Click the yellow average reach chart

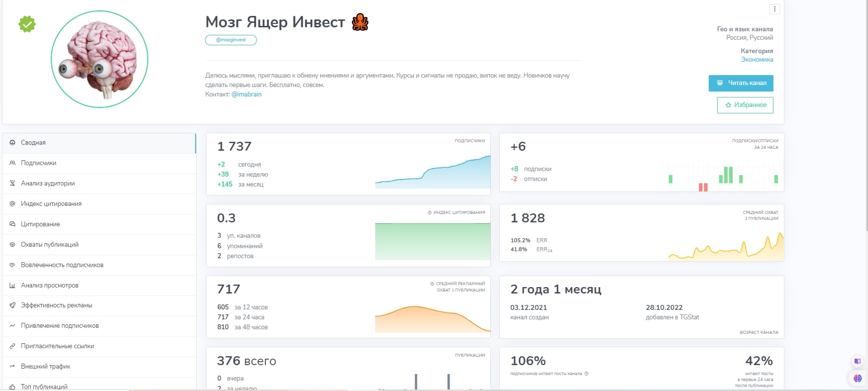726,247
